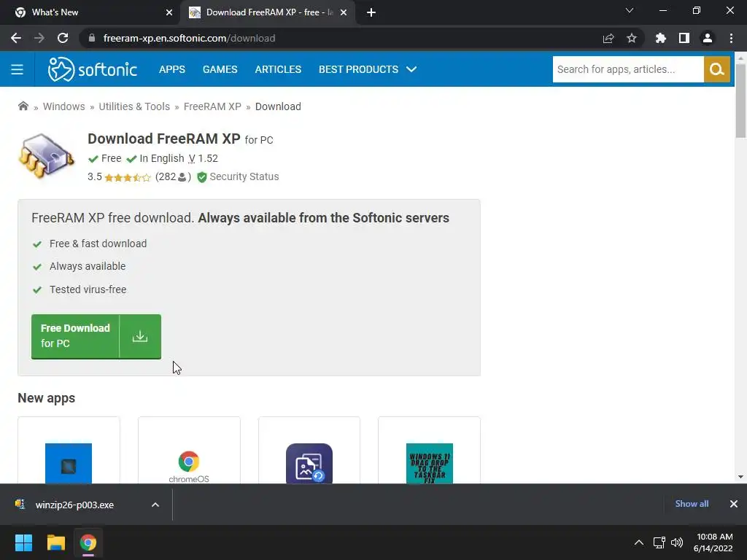The height and width of the screenshot is (560, 747).
Task: Open the Windows Start menu
Action: tap(23, 542)
